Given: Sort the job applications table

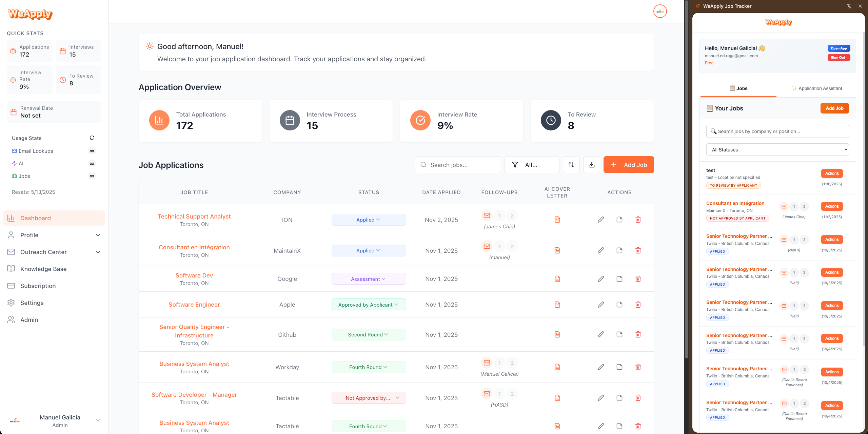Looking at the screenshot, I should 571,165.
